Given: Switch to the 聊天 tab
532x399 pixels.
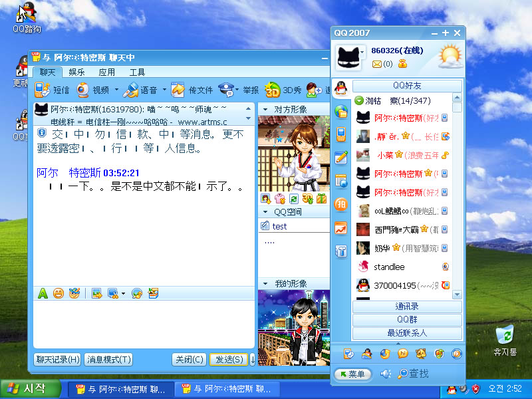Looking at the screenshot, I should (47, 72).
